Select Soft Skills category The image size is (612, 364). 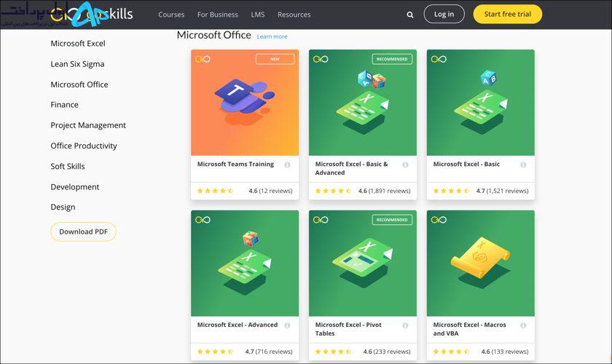click(68, 166)
